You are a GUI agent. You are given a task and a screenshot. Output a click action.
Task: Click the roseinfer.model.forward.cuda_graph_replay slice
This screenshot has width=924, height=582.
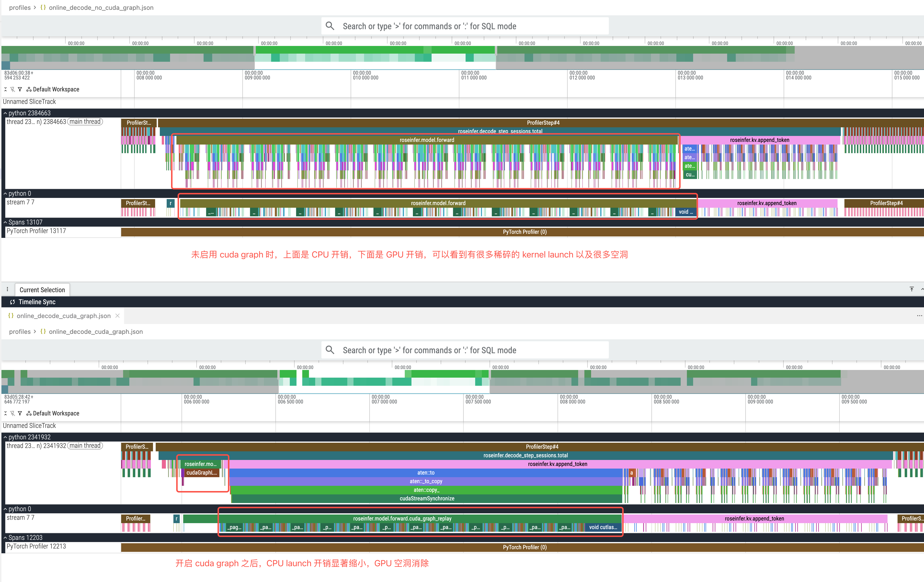click(x=402, y=518)
